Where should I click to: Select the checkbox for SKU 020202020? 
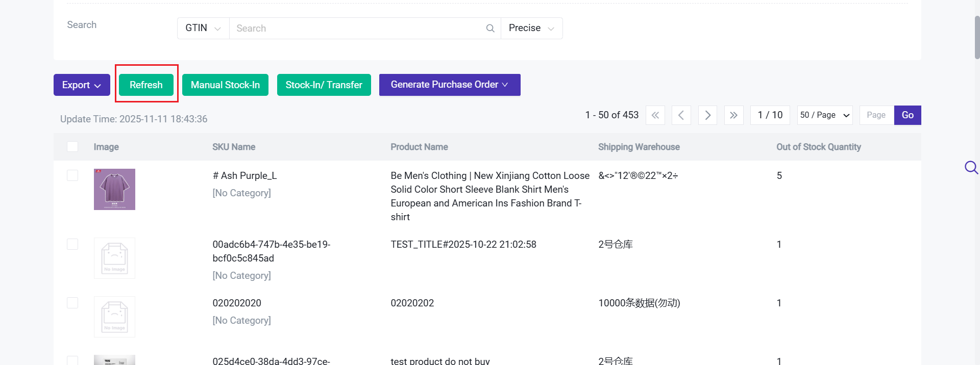[x=72, y=303]
